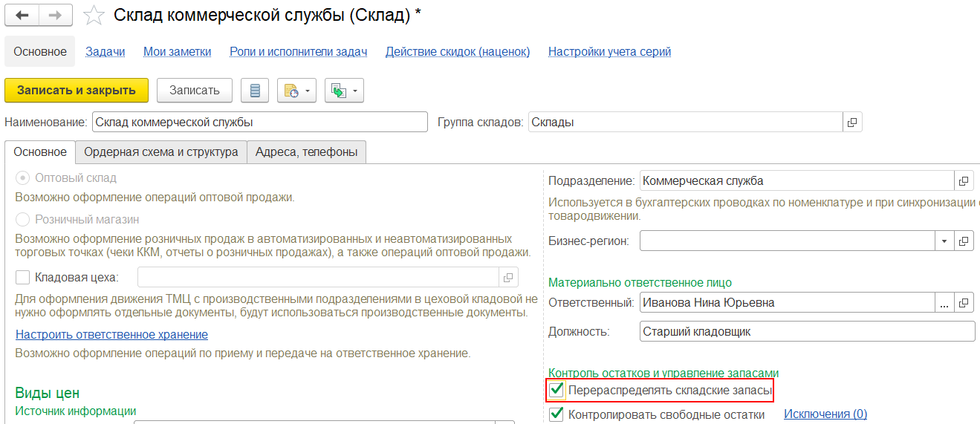Open the Исключения (0) link
Image resolution: width=980 pixels, height=424 pixels.
(x=825, y=414)
